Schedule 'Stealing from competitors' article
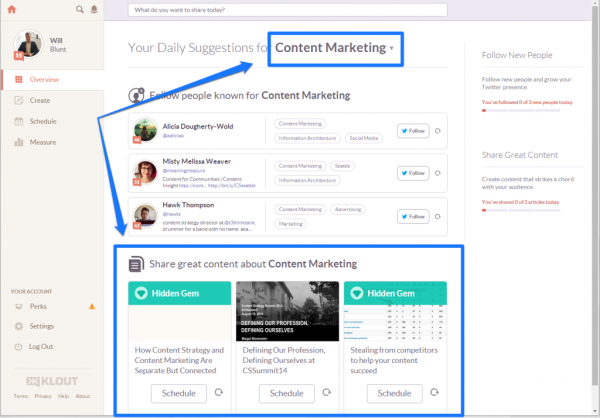 point(395,394)
